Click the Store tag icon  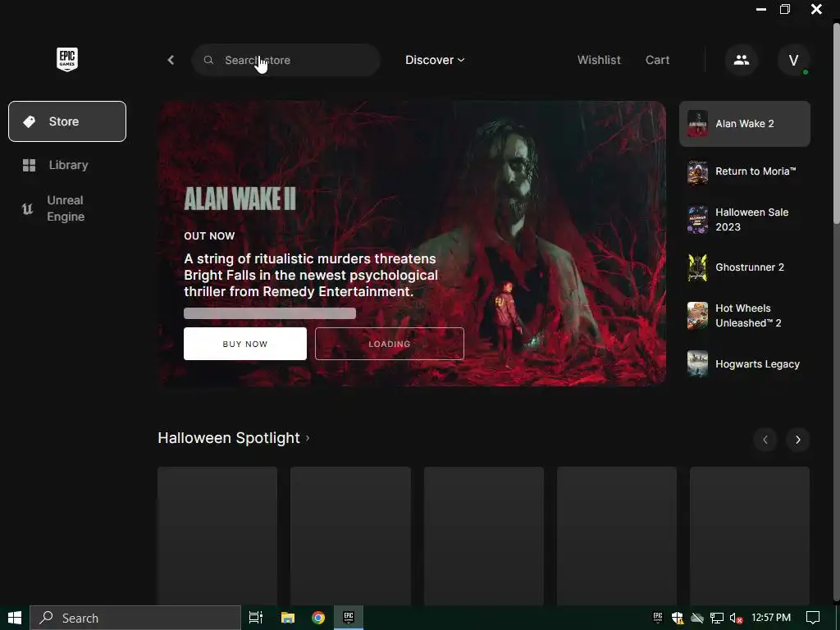[x=29, y=121]
